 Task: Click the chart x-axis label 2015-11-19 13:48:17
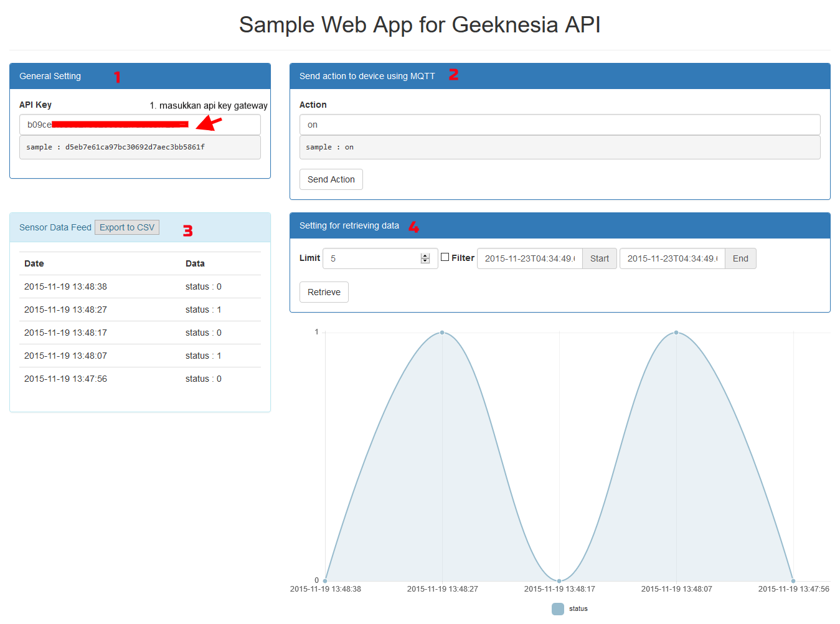point(559,589)
